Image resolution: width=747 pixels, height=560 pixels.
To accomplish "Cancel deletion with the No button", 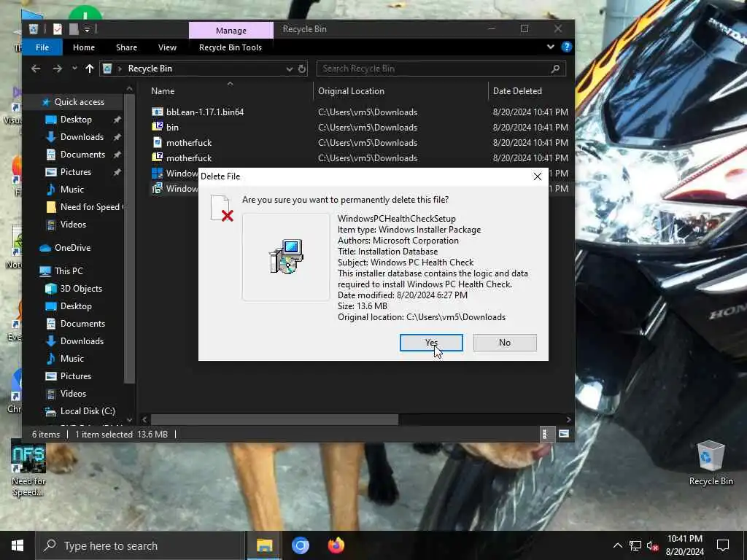I will (505, 343).
